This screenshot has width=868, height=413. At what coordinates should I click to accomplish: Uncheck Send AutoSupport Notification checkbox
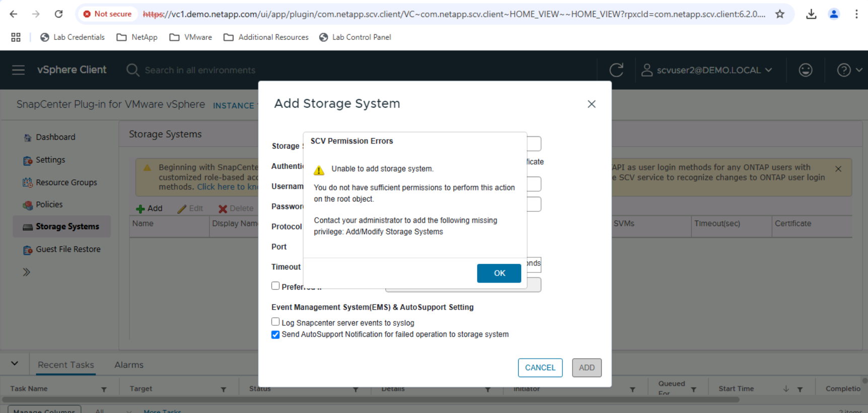click(275, 334)
